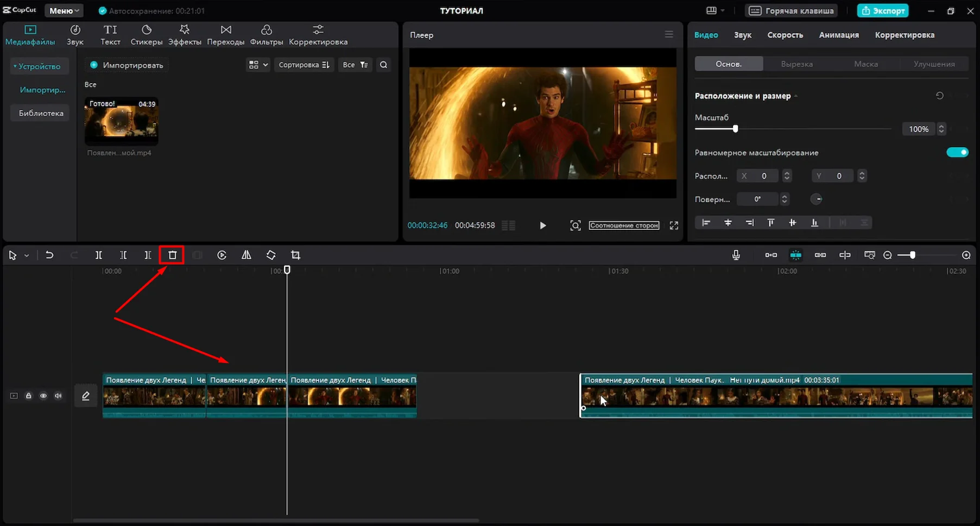Click the Масштаб scale slider handle
Viewport: 980px width, 526px height.
735,129
